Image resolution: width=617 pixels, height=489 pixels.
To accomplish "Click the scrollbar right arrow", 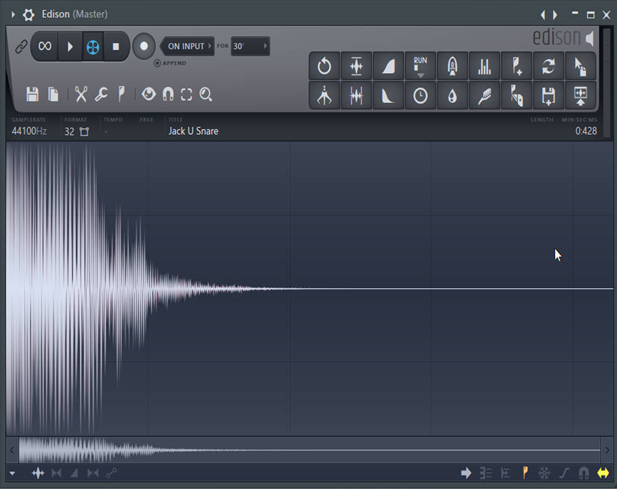I will 607,450.
